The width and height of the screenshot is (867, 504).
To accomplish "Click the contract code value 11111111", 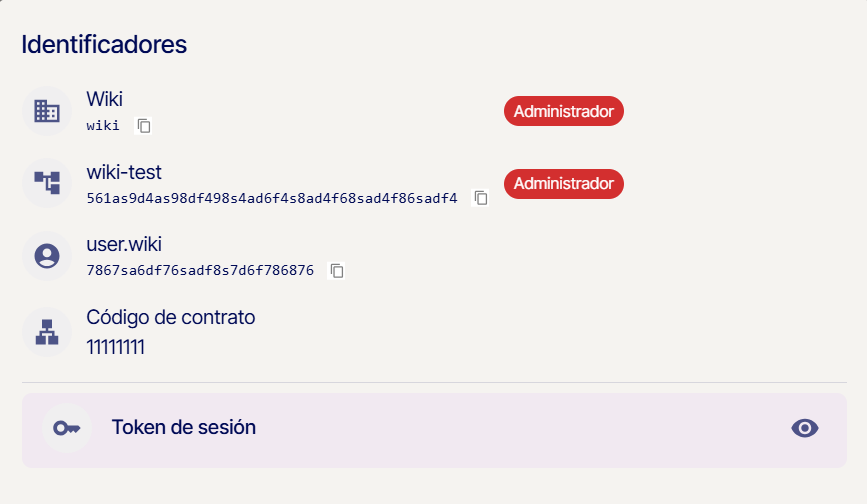I will tap(116, 346).
